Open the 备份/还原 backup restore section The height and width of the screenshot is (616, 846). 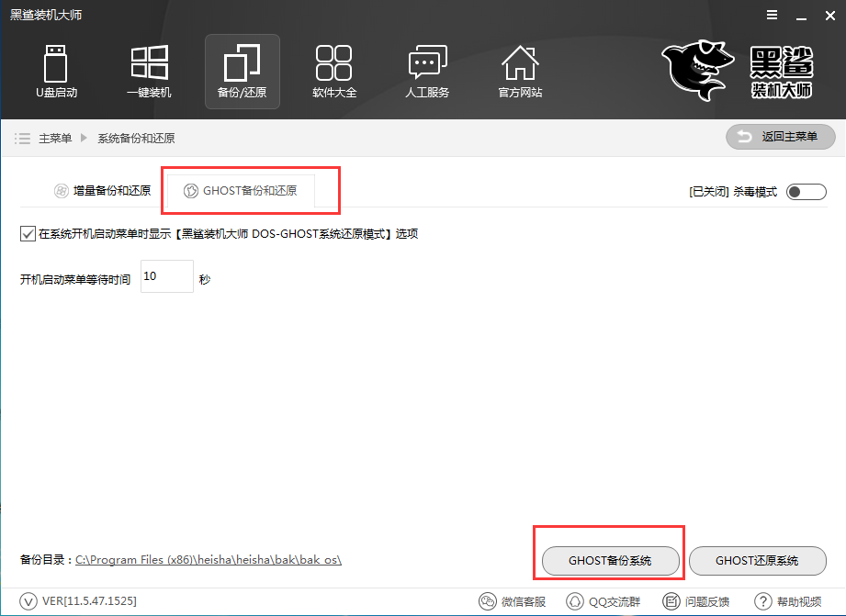pyautogui.click(x=243, y=72)
